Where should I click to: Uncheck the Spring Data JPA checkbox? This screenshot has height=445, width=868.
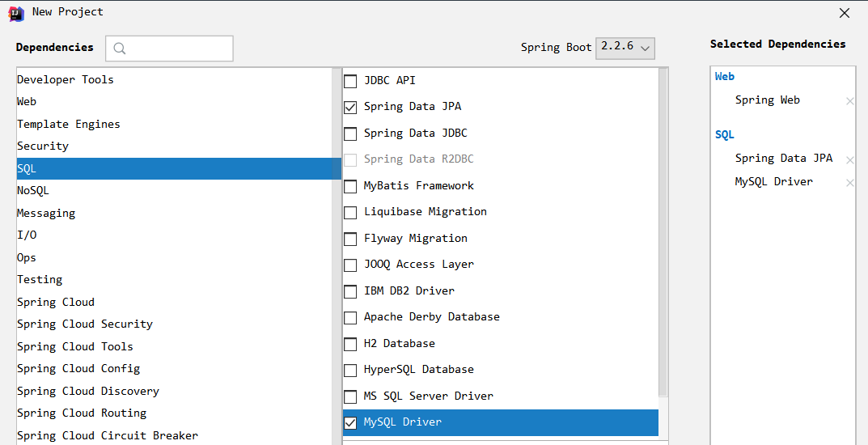[x=350, y=107]
